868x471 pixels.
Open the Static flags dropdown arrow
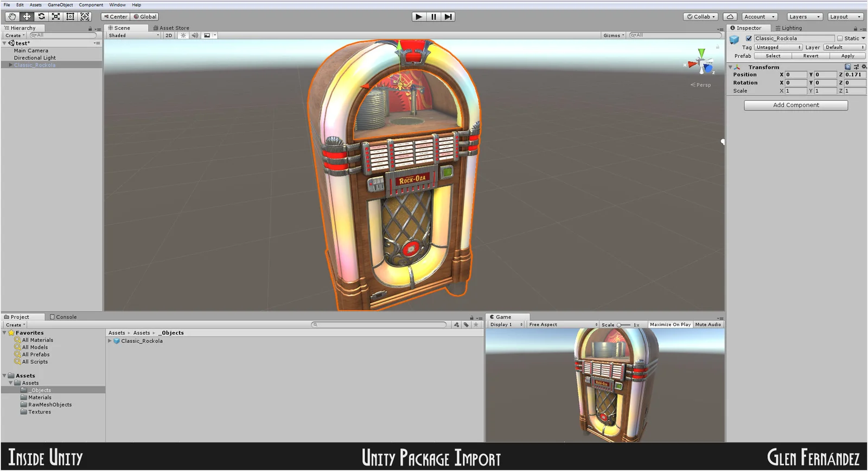click(x=863, y=38)
